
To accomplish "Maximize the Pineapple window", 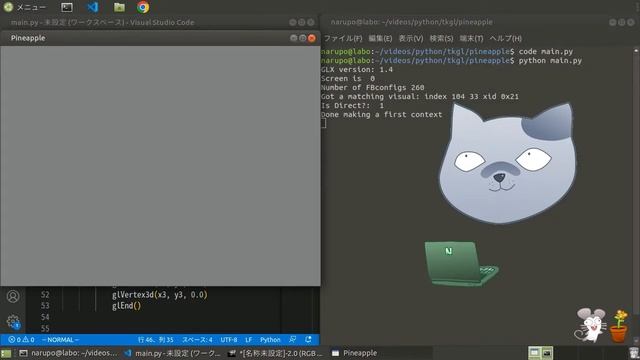I will coord(302,38).
